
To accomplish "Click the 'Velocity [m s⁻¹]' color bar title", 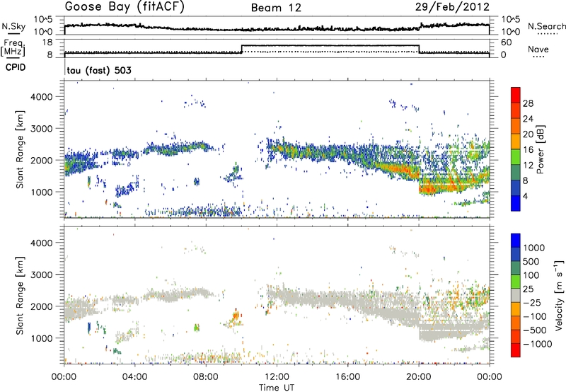I will coord(559,295).
